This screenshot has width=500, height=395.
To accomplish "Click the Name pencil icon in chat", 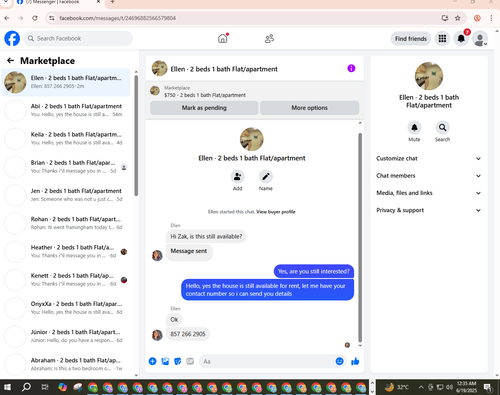I will 266,176.
